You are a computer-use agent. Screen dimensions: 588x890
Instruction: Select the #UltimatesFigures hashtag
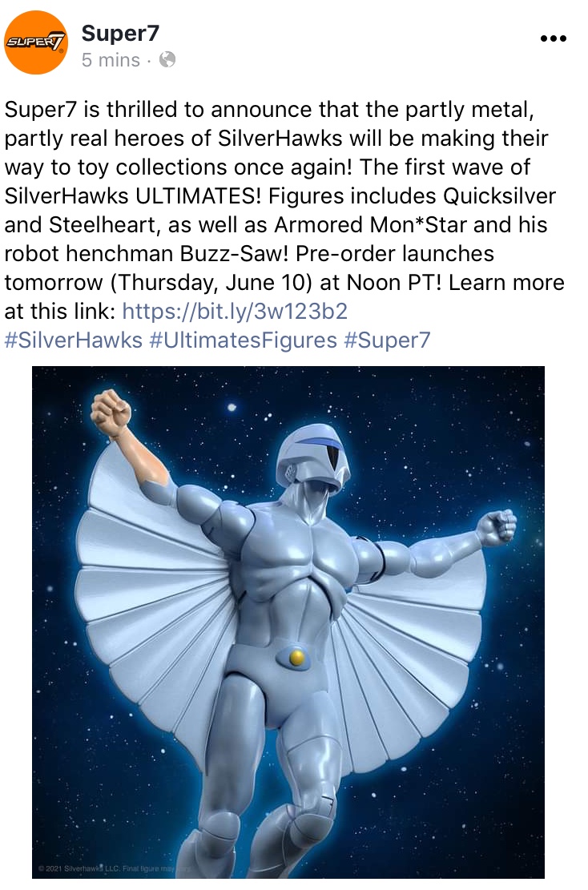pyautogui.click(x=243, y=340)
